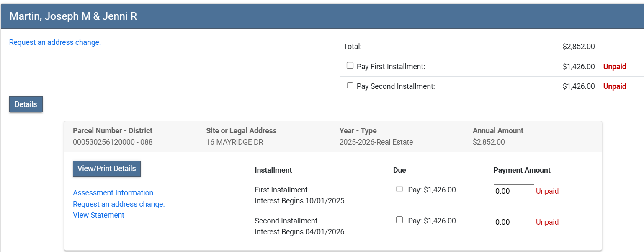The width and height of the screenshot is (644, 252).
Task: Focus the First Installment payment amount field
Action: coord(514,191)
